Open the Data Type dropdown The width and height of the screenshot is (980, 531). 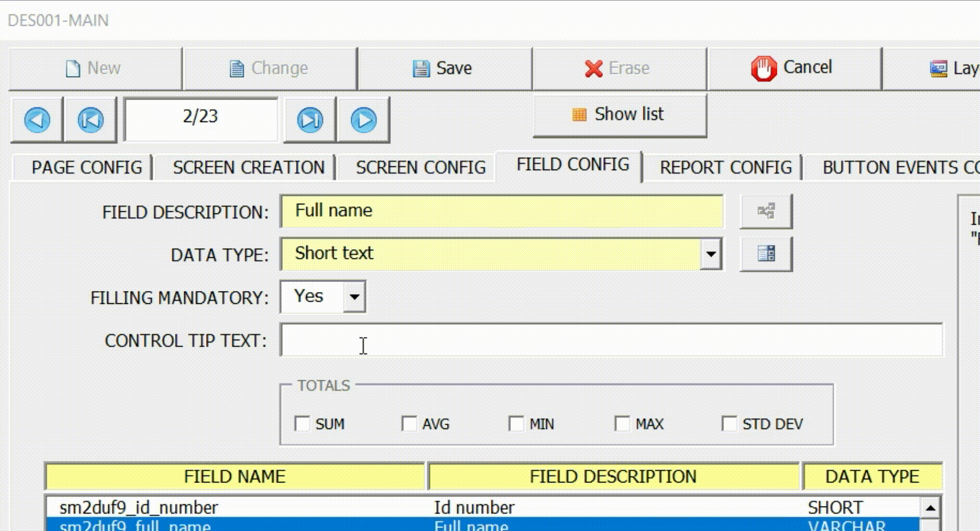click(x=710, y=254)
